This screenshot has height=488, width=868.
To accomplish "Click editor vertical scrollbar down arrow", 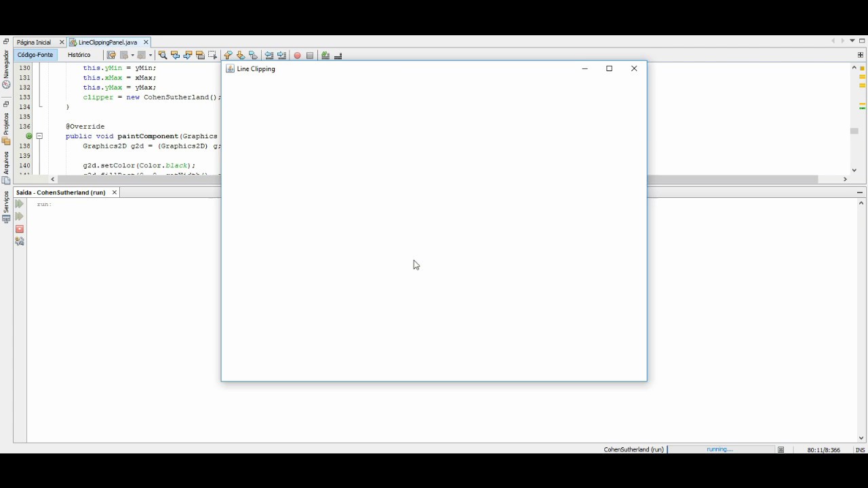I will point(854,170).
